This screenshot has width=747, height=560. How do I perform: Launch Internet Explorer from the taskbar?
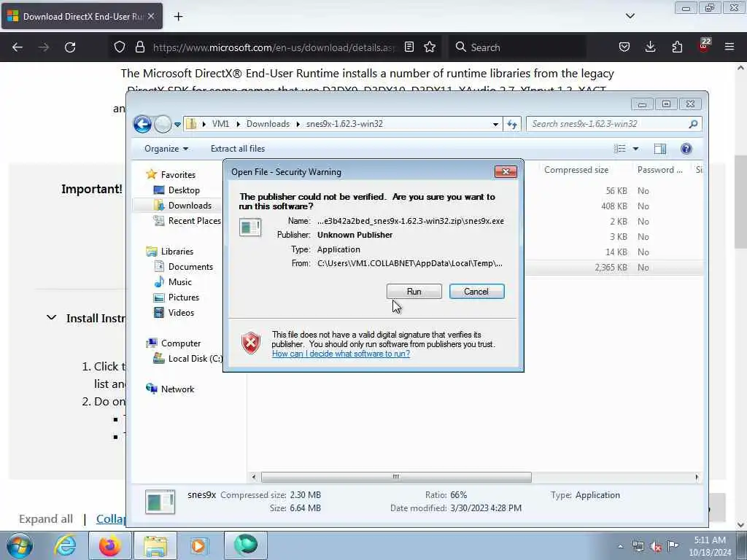66,545
